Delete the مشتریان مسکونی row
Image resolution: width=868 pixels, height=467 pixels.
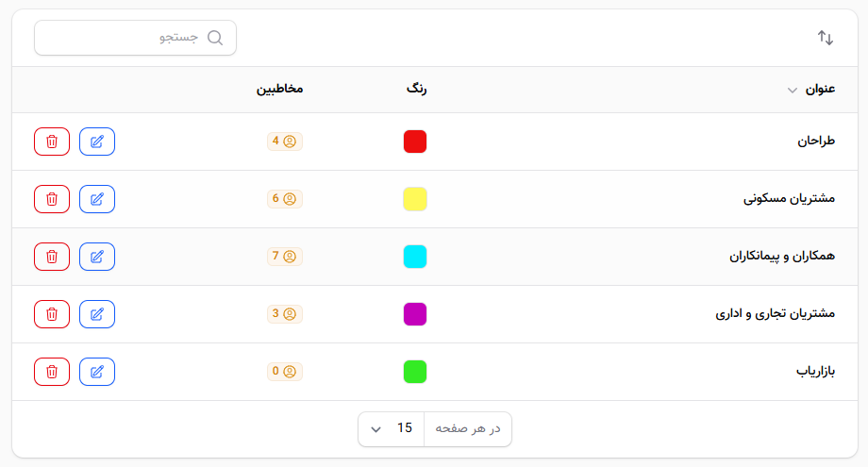pos(52,199)
